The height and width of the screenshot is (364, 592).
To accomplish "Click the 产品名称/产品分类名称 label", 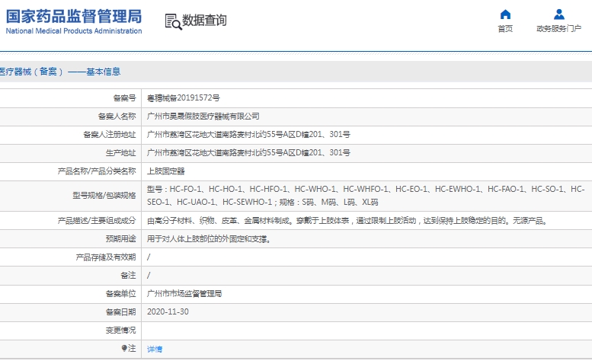I will pyautogui.click(x=97, y=171).
